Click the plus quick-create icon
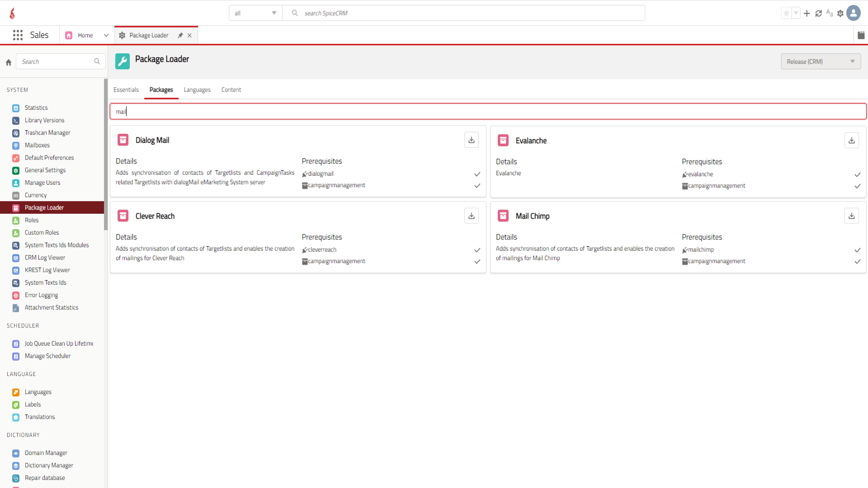The image size is (868, 488). click(807, 13)
